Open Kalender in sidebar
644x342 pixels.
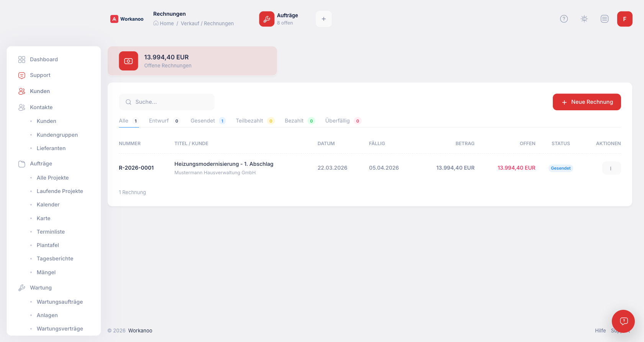click(48, 205)
